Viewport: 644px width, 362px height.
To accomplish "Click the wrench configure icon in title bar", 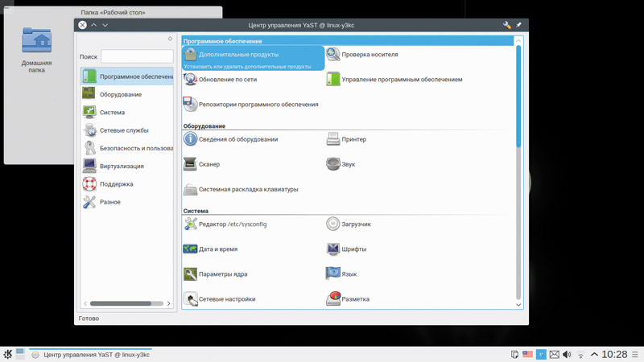I will (x=507, y=25).
